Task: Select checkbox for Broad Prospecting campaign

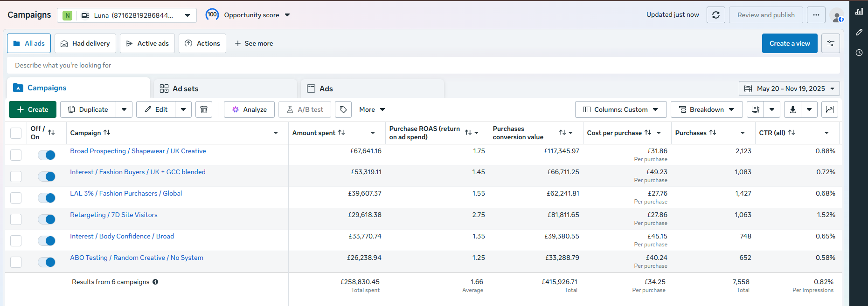Action: [16, 155]
